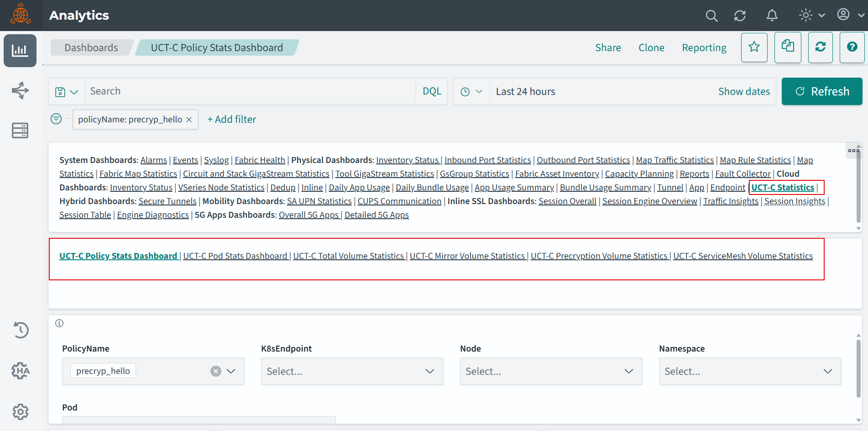Viewport: 868px width, 431px height.
Task: Open the Reporting menu
Action: point(704,47)
